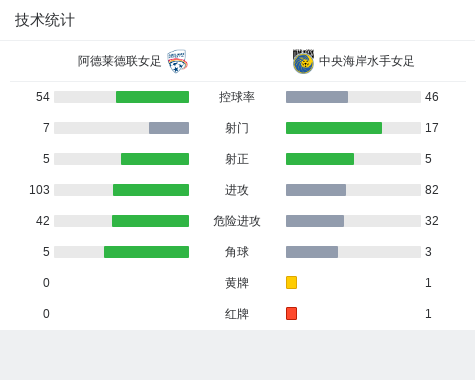Select the 危险进攻 stat label

237,221
